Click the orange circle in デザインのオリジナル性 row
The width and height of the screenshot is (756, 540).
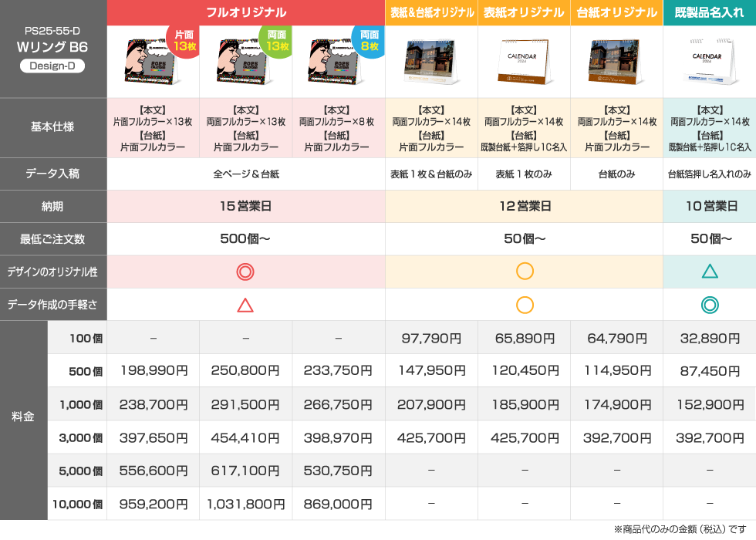(524, 272)
